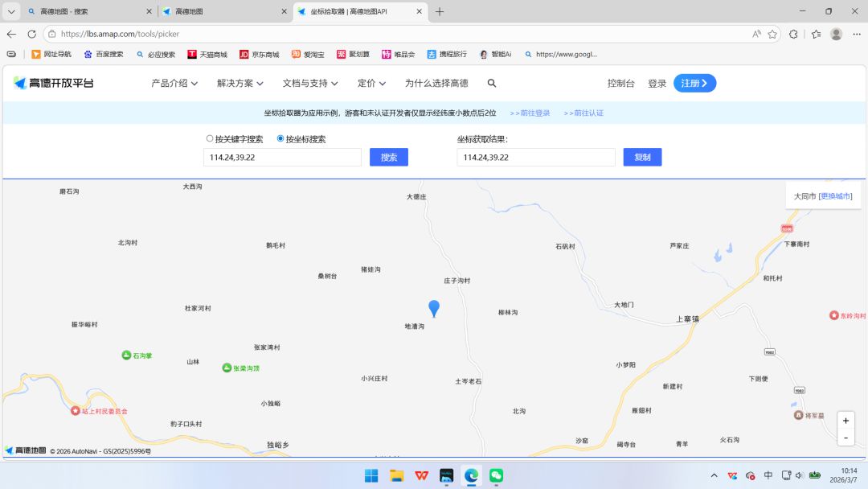Click the blue location pin marker
Viewport: 868px width, 489px height.
(434, 309)
